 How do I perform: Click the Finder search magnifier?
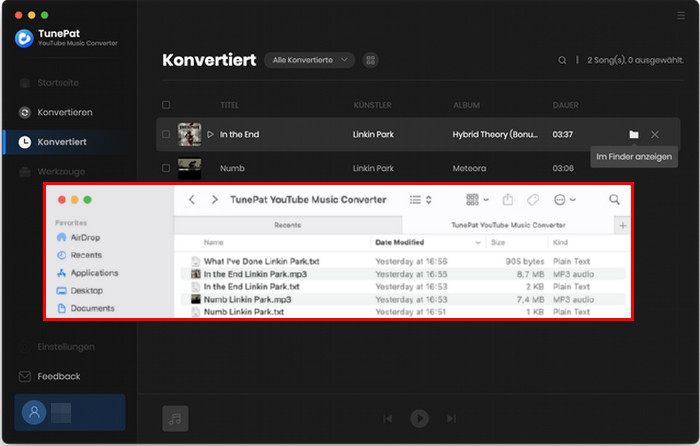coord(614,200)
